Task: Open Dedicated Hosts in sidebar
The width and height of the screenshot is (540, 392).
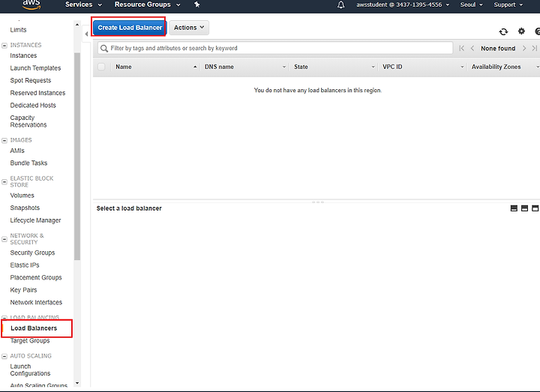Action: click(33, 106)
